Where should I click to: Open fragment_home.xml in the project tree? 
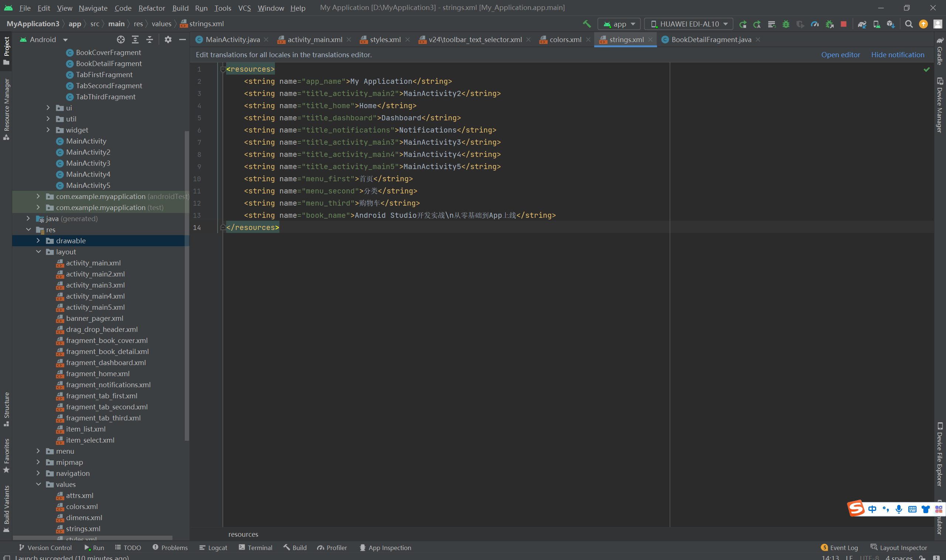point(98,374)
